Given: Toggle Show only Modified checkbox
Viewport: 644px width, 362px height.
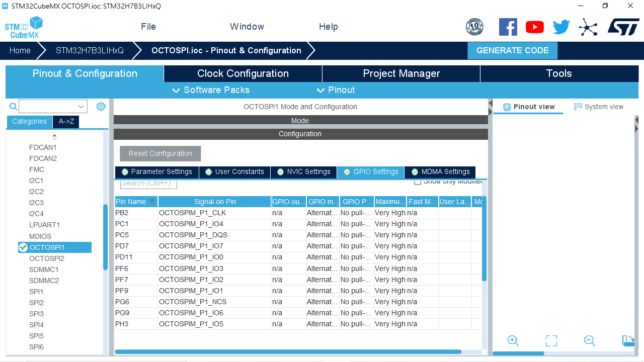Looking at the screenshot, I should 417,182.
